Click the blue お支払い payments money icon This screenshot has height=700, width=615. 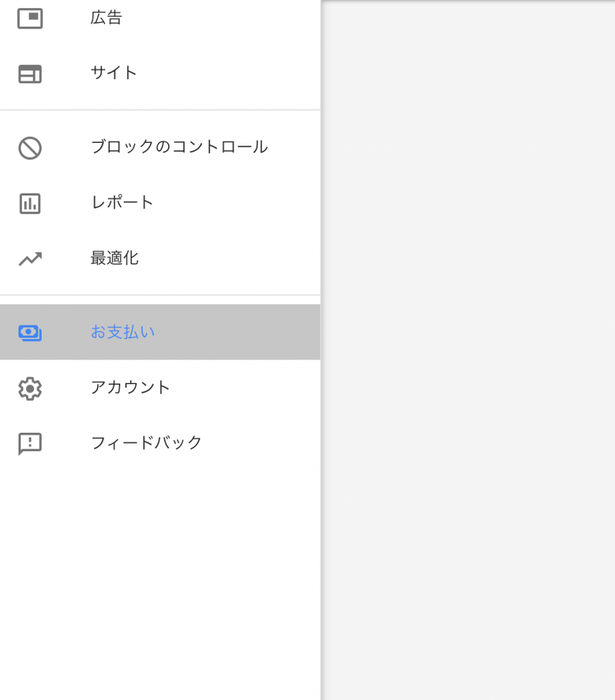(30, 333)
